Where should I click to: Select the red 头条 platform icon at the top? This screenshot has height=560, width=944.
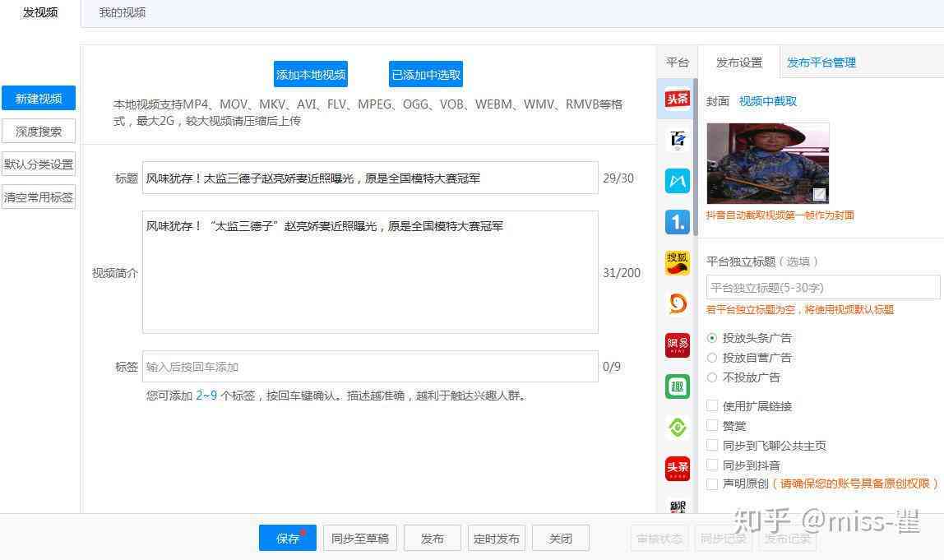(678, 99)
